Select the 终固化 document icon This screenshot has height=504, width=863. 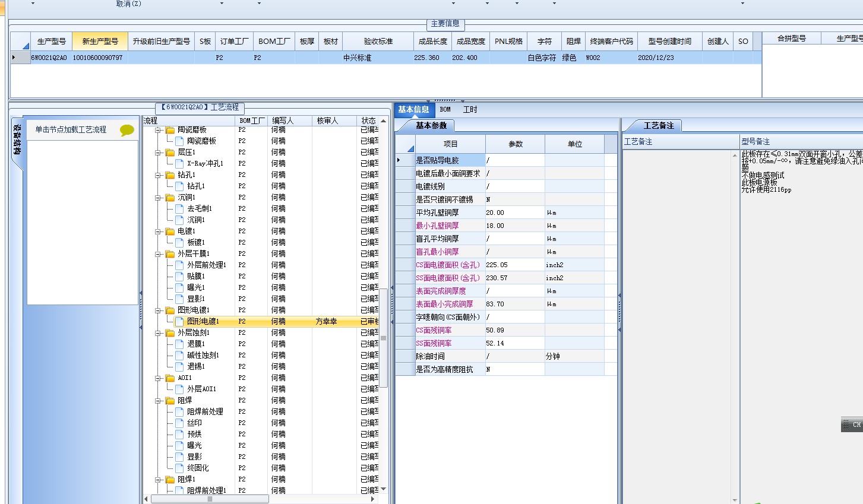click(179, 468)
